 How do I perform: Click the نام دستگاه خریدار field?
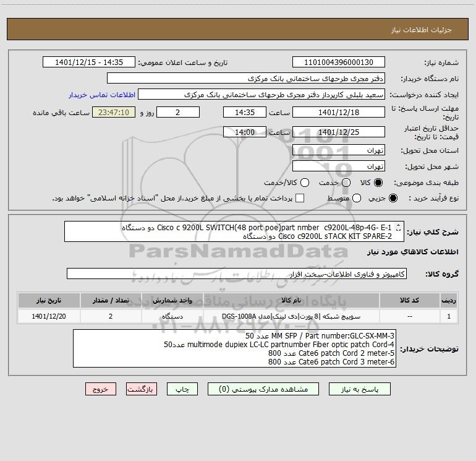246,79
